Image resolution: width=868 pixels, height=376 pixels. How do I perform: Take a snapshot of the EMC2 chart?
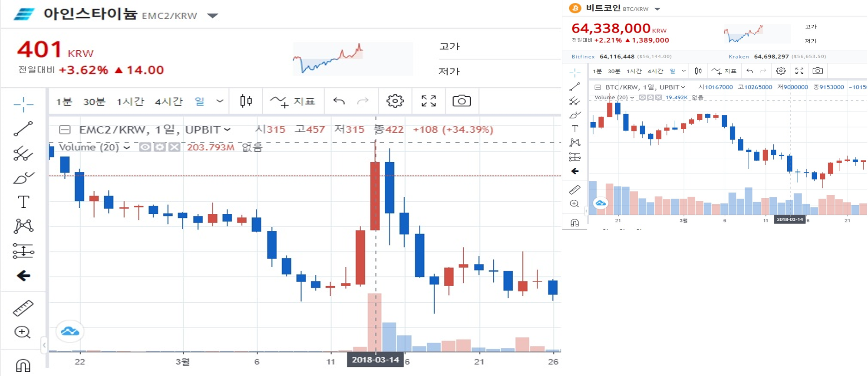point(462,101)
